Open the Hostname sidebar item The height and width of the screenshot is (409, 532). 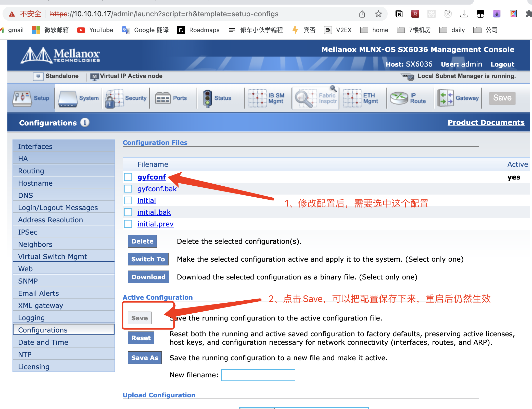[64, 183]
